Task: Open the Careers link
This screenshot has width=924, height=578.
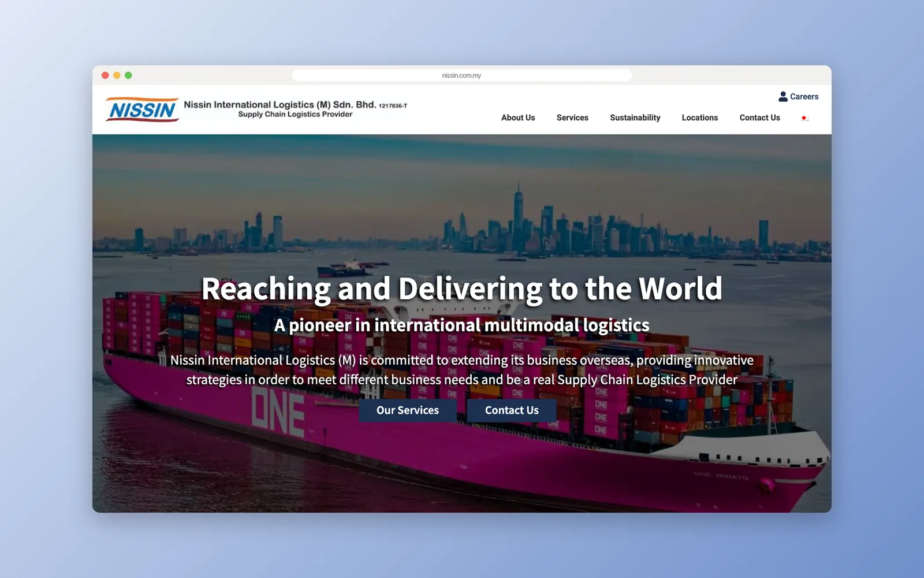Action: [804, 97]
